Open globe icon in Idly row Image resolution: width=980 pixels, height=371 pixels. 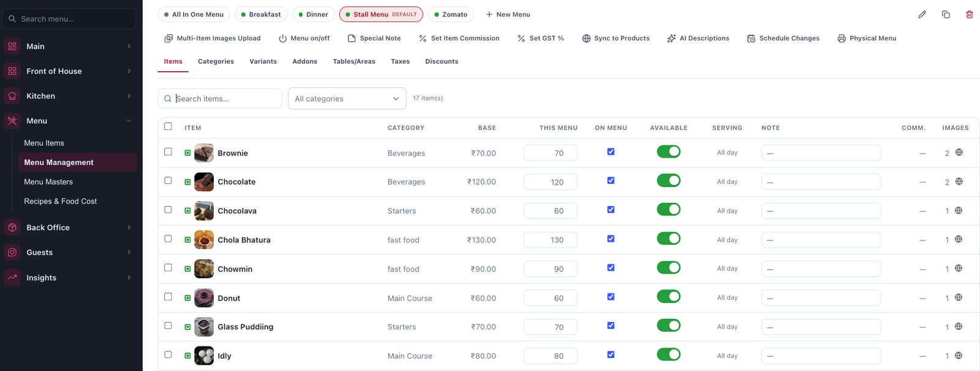click(959, 355)
